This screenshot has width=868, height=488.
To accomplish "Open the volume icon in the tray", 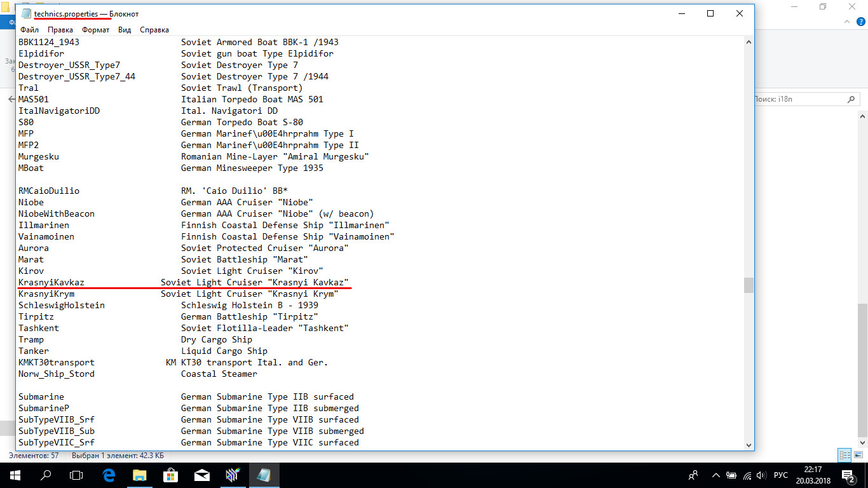I will tap(761, 475).
